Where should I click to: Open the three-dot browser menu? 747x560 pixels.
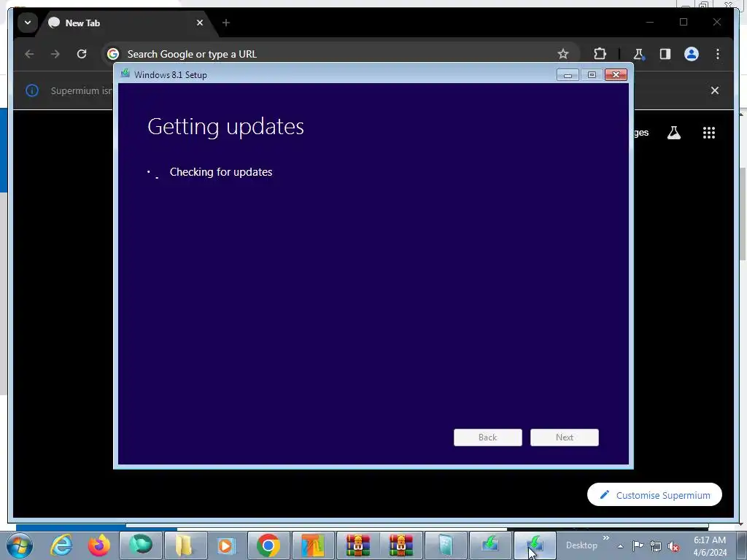pyautogui.click(x=718, y=54)
